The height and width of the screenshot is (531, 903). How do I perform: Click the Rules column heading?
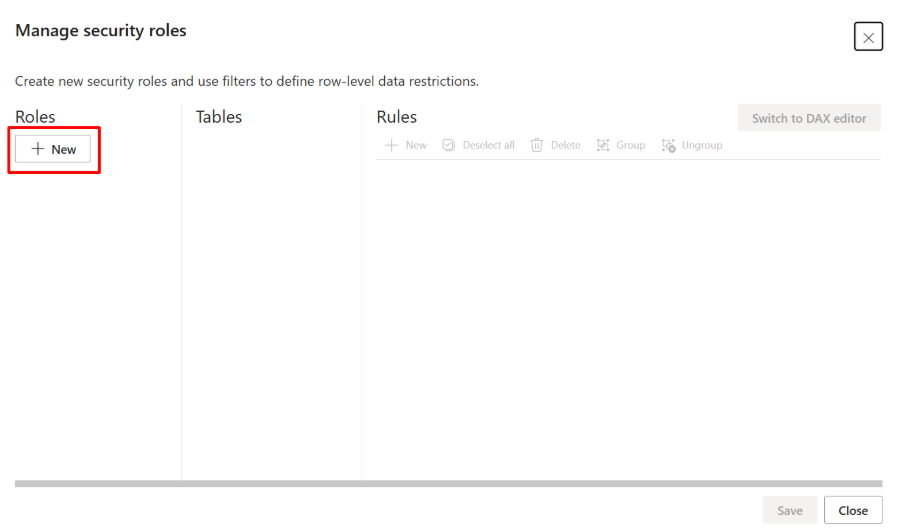(396, 117)
